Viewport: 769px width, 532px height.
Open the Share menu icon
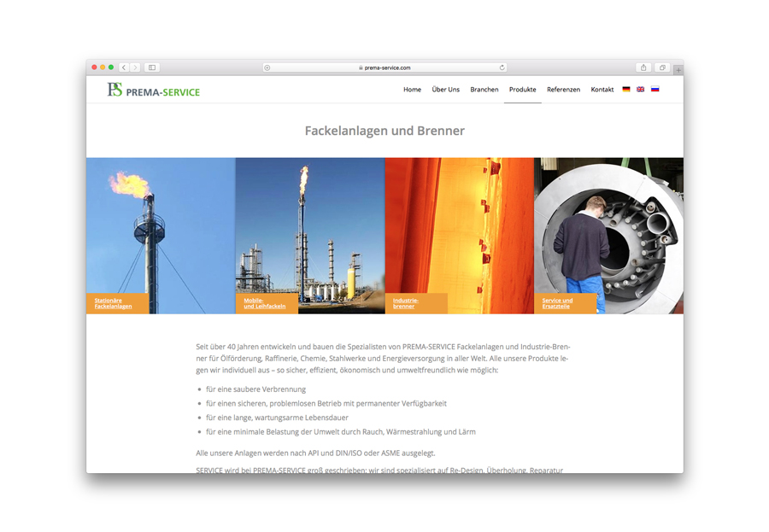[x=643, y=67]
